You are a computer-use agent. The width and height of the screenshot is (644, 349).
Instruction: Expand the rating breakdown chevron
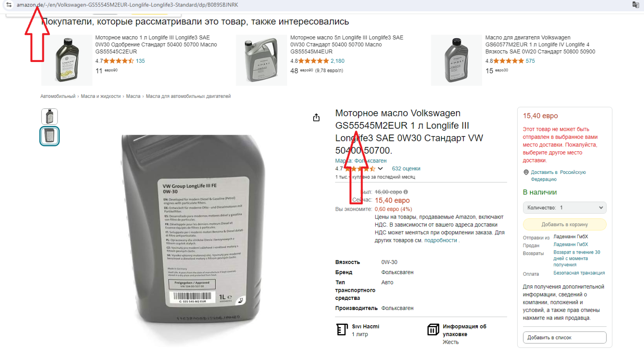tap(380, 169)
